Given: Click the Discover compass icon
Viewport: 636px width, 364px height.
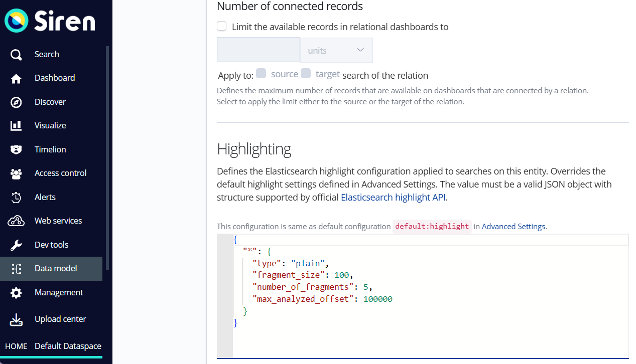Looking at the screenshot, I should [16, 102].
